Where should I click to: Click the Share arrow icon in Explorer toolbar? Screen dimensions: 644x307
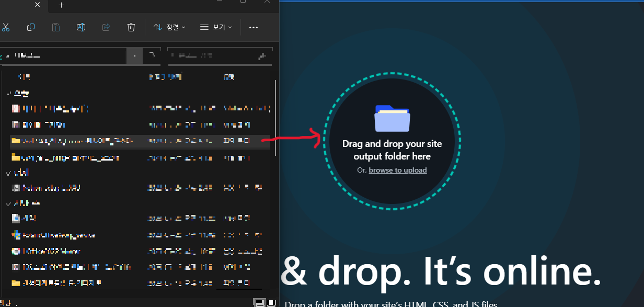106,27
